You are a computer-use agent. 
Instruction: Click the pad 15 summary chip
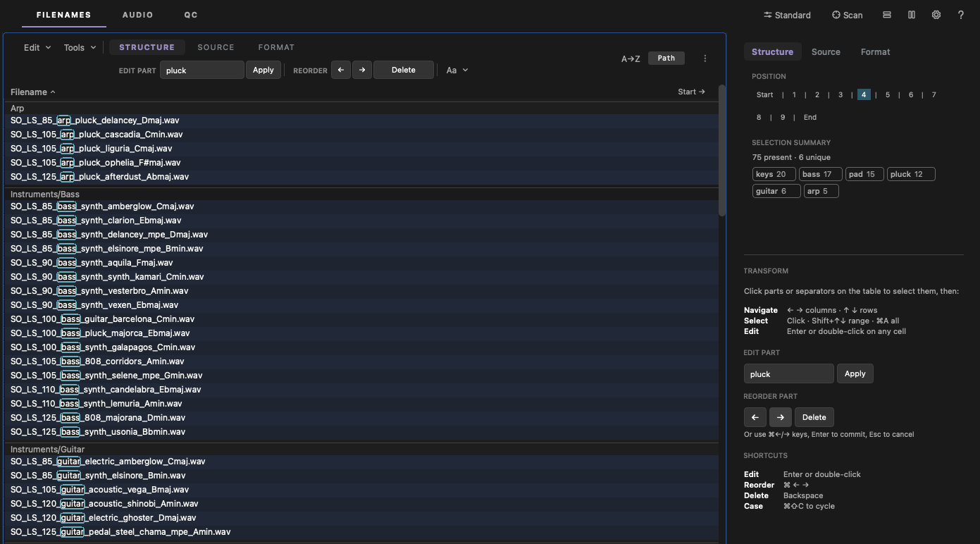pyautogui.click(x=864, y=174)
